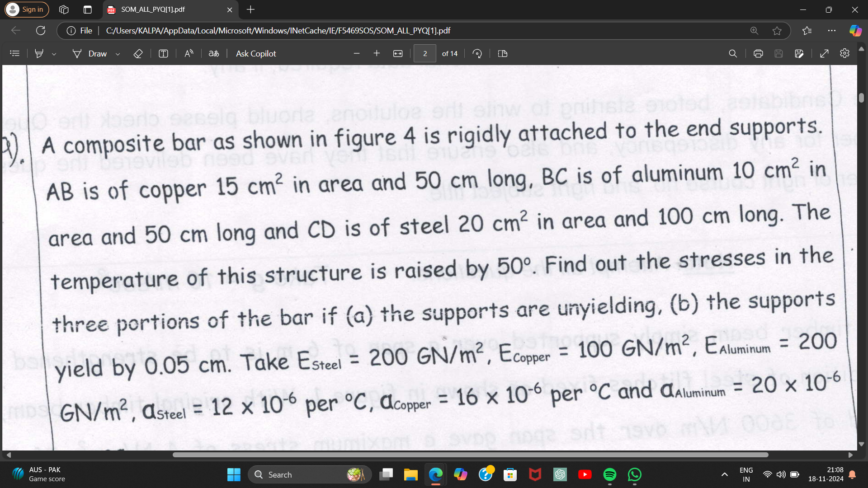The height and width of the screenshot is (488, 868).
Task: Click Ask Copilot
Action: click(256, 53)
